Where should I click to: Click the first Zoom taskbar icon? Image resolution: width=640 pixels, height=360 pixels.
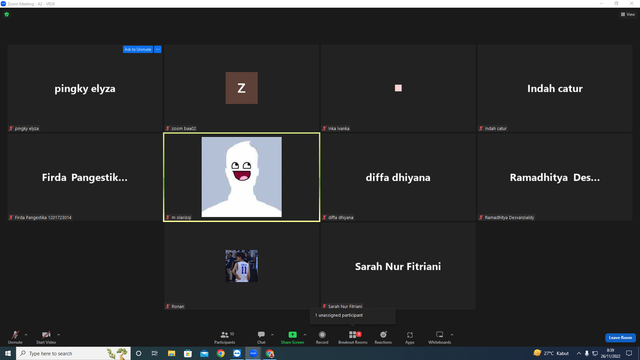pyautogui.click(x=237, y=353)
